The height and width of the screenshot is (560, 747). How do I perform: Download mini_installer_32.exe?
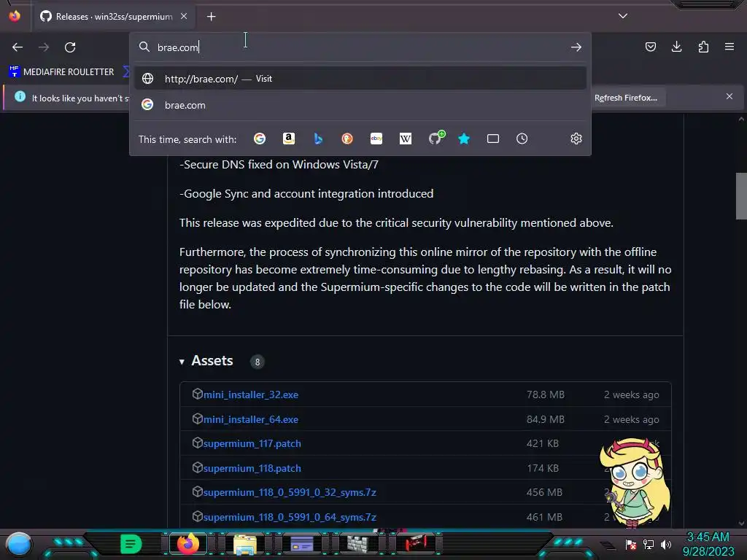tap(251, 394)
